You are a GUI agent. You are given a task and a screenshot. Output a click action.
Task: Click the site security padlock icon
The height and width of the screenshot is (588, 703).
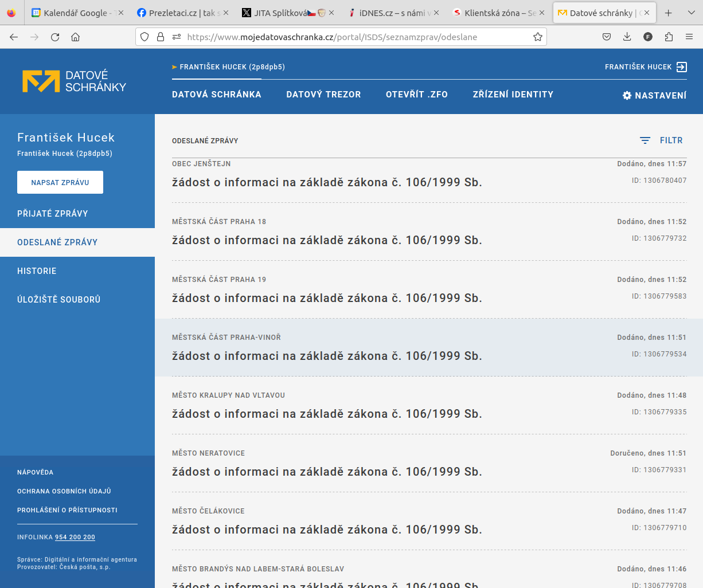tap(161, 37)
